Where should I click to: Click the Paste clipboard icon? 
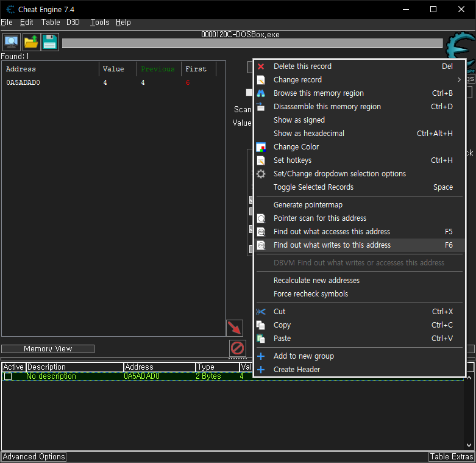point(261,339)
